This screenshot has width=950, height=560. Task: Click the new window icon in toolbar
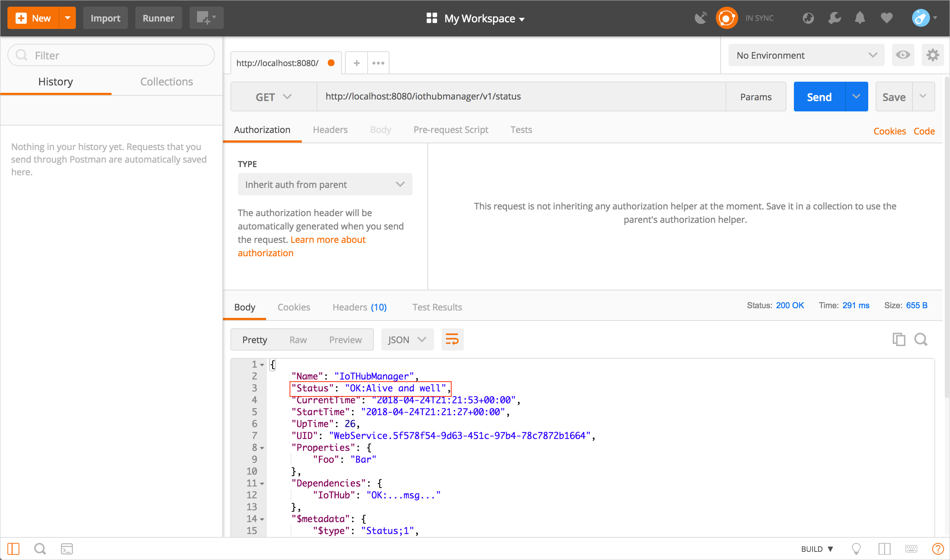point(206,18)
